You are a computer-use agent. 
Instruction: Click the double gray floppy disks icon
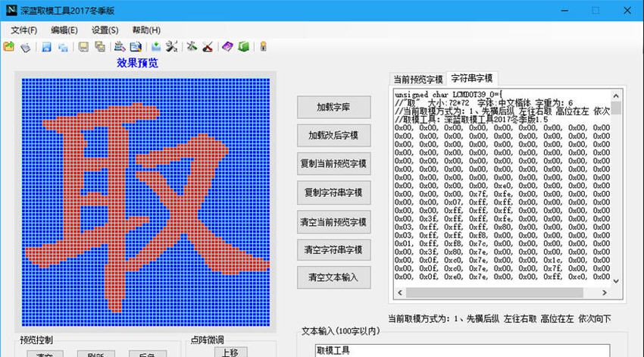pyautogui.click(x=100, y=47)
